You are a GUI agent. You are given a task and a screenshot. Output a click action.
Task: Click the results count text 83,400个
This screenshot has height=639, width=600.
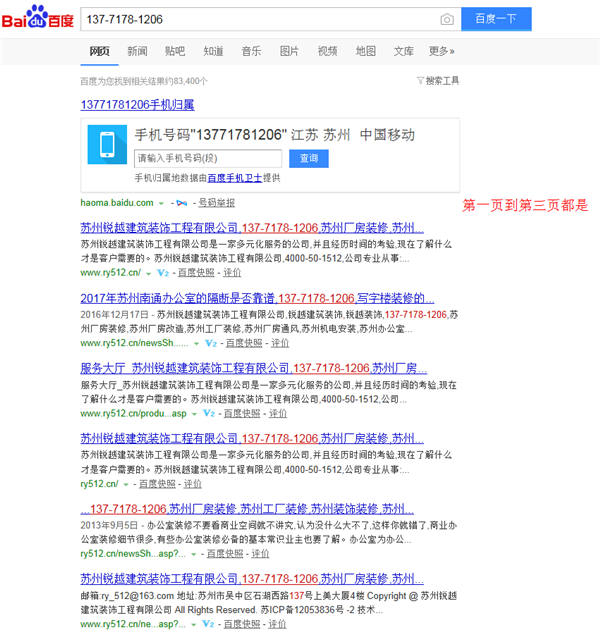point(190,81)
